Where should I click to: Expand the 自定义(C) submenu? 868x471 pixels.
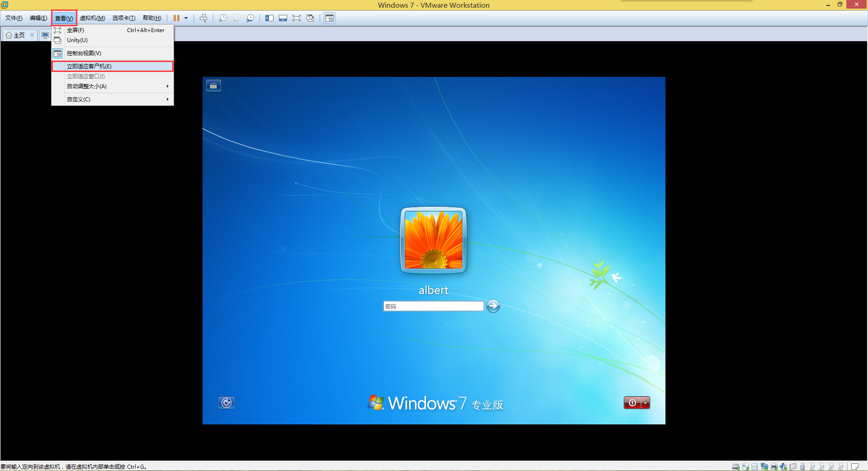point(113,100)
